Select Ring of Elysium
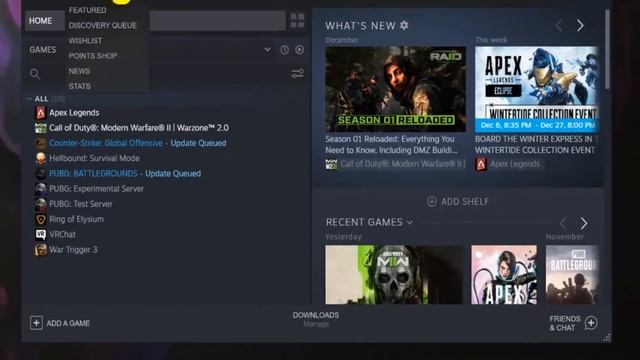The height and width of the screenshot is (360, 640). (x=76, y=219)
